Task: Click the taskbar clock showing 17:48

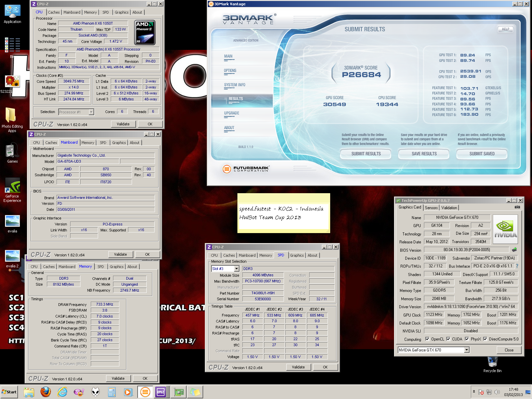Action: click(x=513, y=392)
